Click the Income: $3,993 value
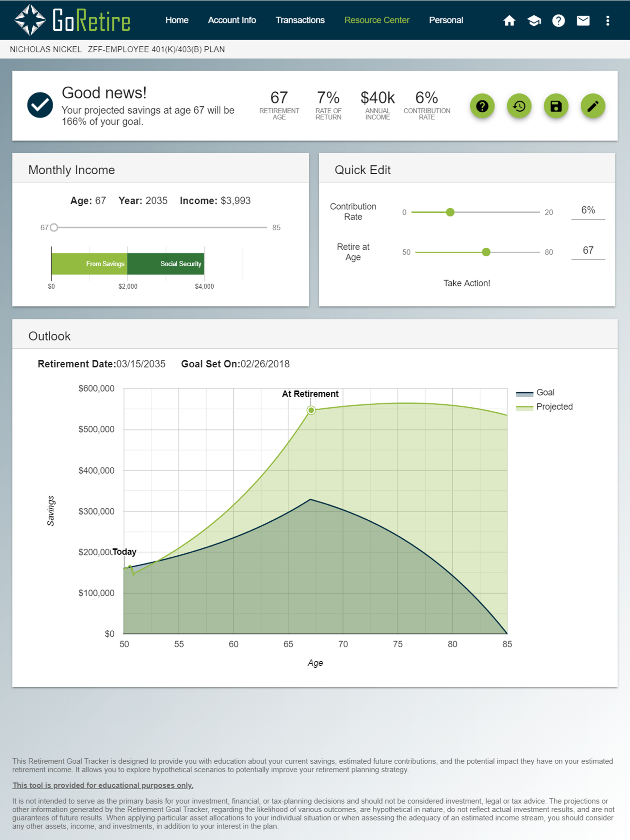 tap(215, 200)
